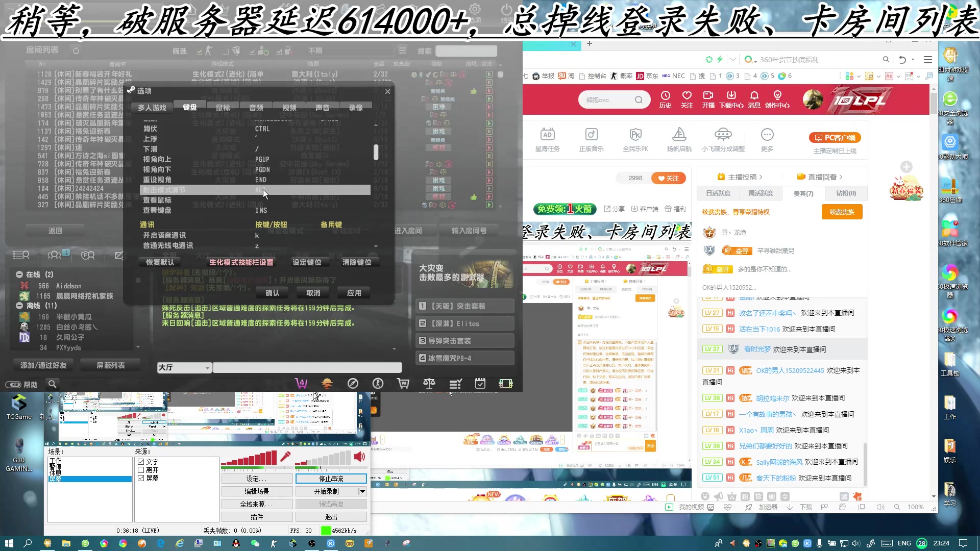980x551 pixels.
Task: Open the browser extensions grid dropdown
Action: (x=859, y=76)
